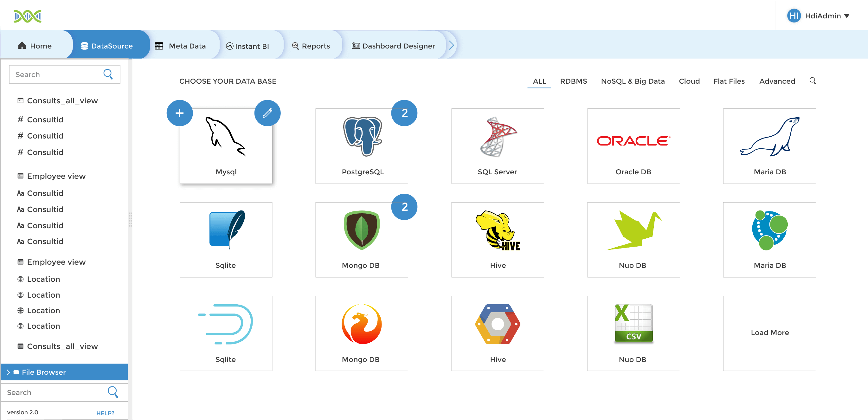Select the Nuo DB green bird card
Viewport: 868px width, 420px height.
pyautogui.click(x=633, y=240)
